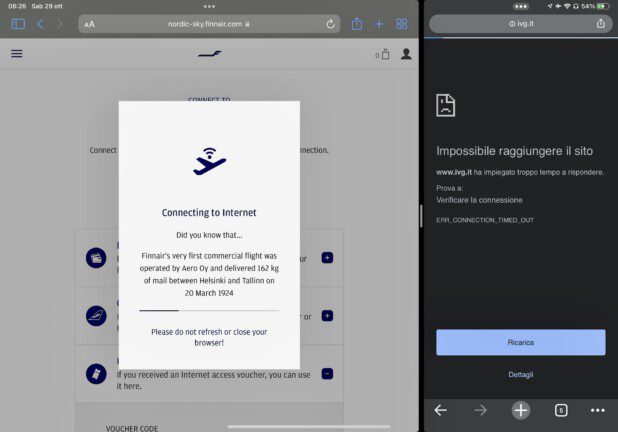Click the connection progress bar
618x432 pixels.
pos(208,311)
